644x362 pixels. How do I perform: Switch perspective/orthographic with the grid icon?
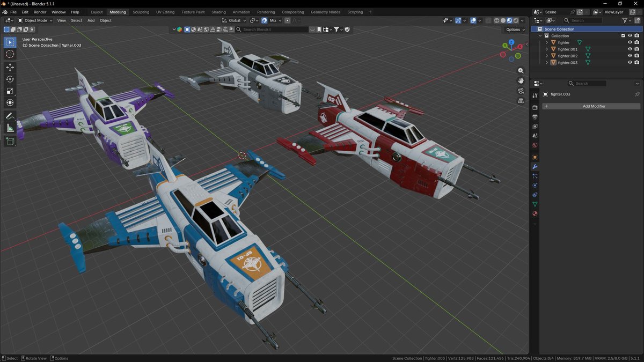pyautogui.click(x=521, y=100)
